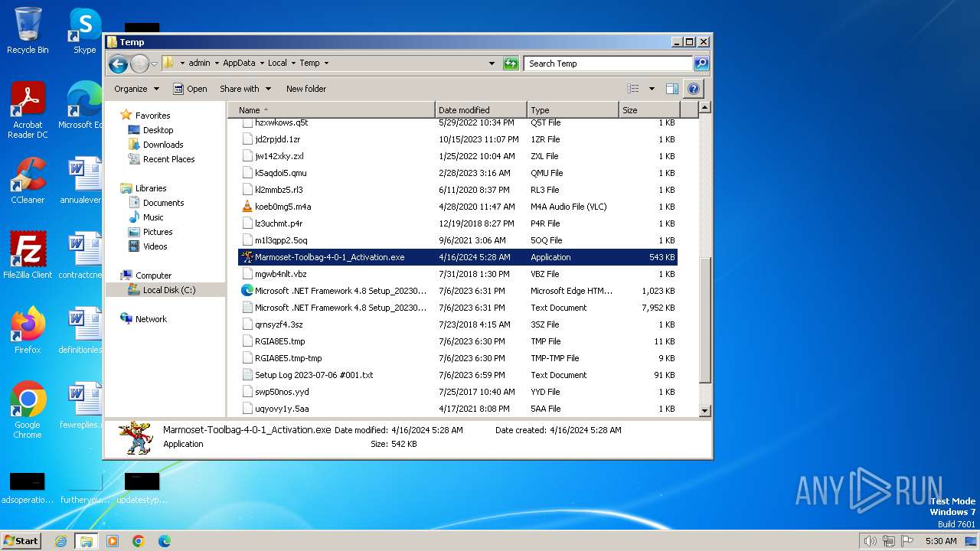Open the Help question mark icon

[693, 89]
